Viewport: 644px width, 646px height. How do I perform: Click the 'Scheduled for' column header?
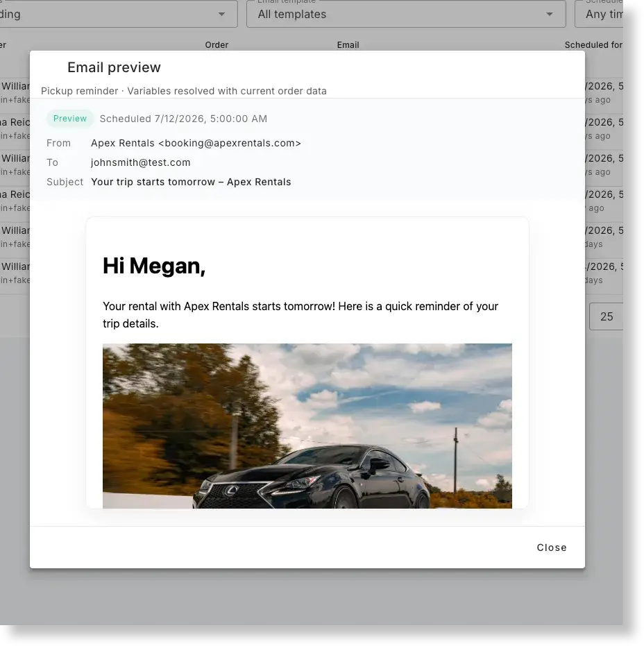point(593,45)
